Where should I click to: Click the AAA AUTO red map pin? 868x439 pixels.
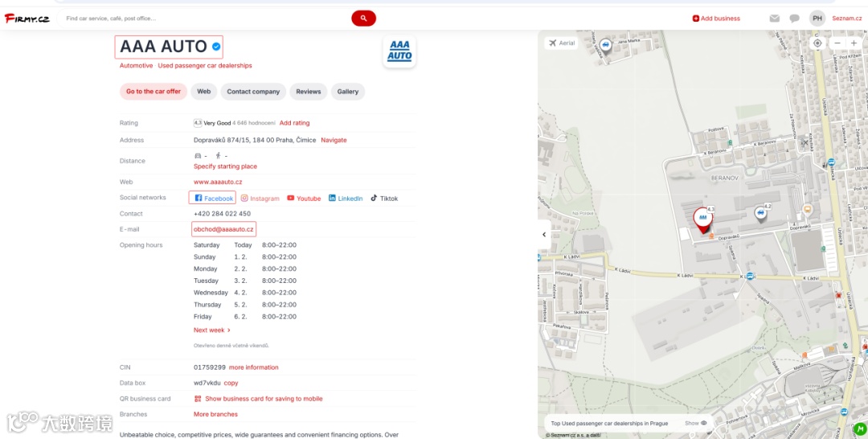click(x=703, y=219)
